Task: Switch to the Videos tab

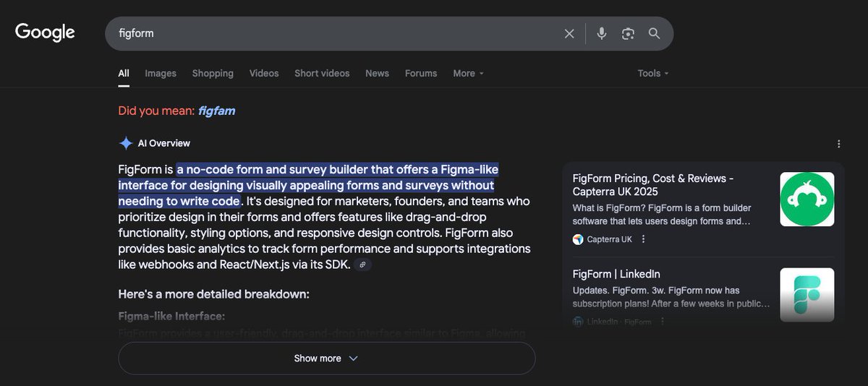Action: 264,73
